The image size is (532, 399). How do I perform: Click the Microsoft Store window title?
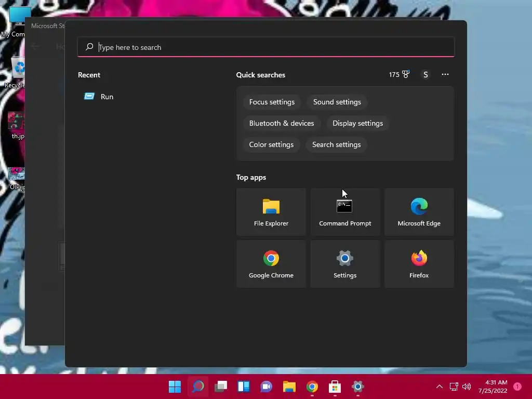pyautogui.click(x=48, y=26)
